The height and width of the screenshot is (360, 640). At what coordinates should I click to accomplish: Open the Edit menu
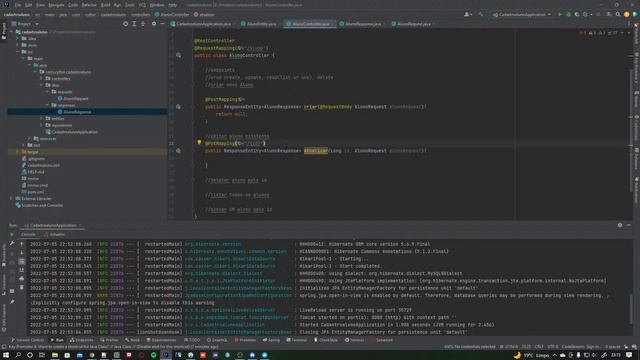pos(29,5)
